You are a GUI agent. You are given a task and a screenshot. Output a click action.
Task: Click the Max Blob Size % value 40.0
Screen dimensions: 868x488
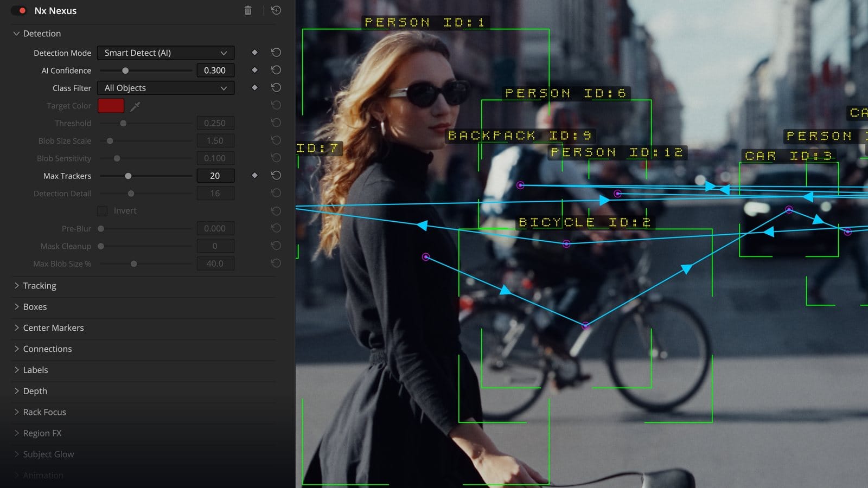pyautogui.click(x=215, y=264)
